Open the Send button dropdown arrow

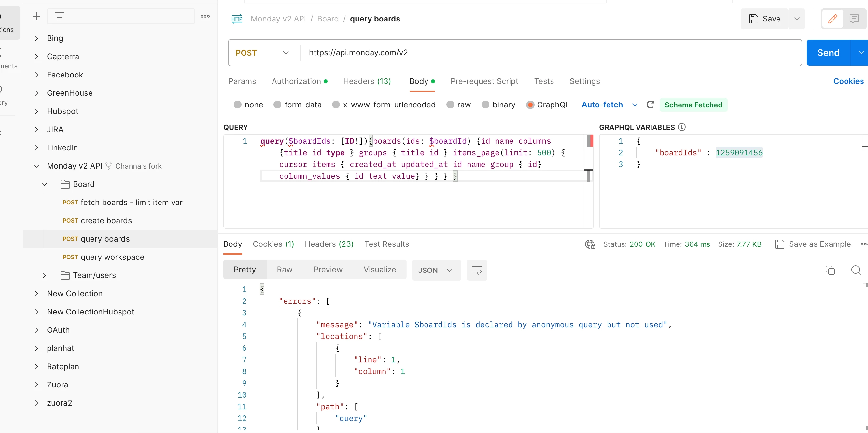[x=861, y=53]
